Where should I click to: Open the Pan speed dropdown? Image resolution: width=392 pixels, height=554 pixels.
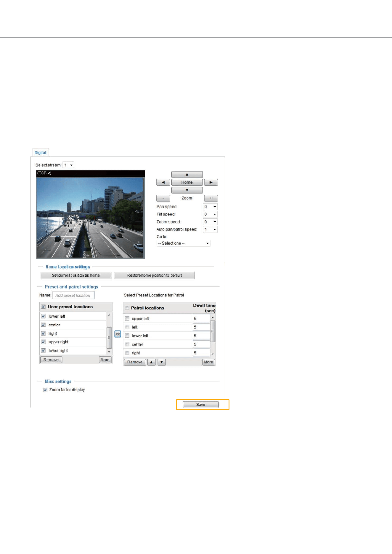(x=210, y=207)
